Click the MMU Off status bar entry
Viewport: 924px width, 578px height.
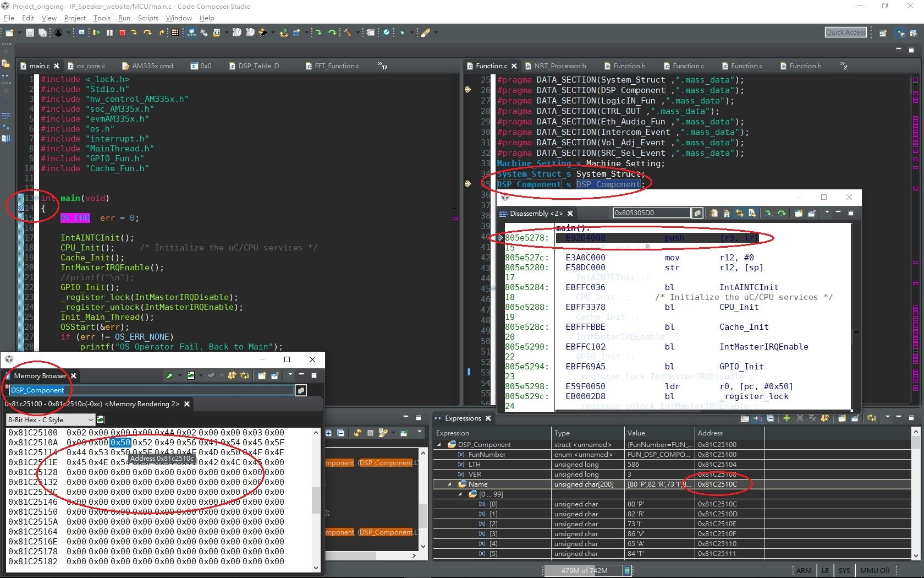tap(875, 571)
